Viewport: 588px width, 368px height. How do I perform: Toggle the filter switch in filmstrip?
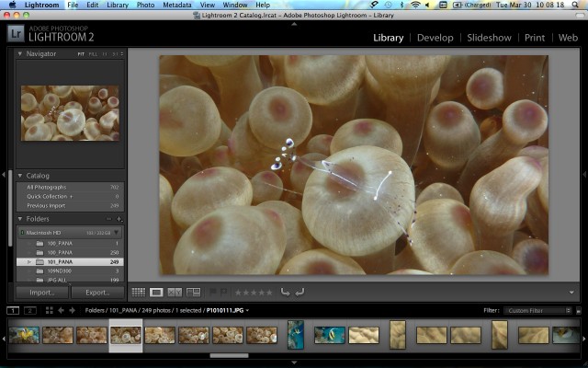578,311
